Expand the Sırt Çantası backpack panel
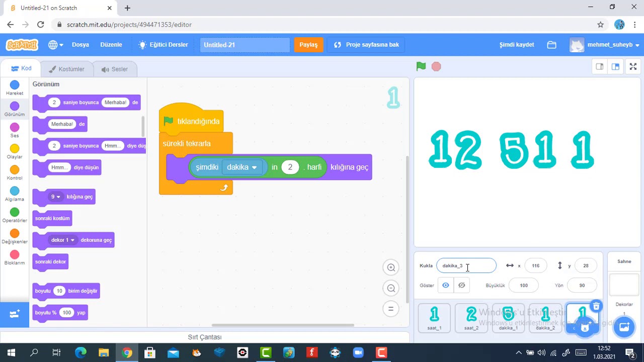The height and width of the screenshot is (362, 644). click(205, 337)
